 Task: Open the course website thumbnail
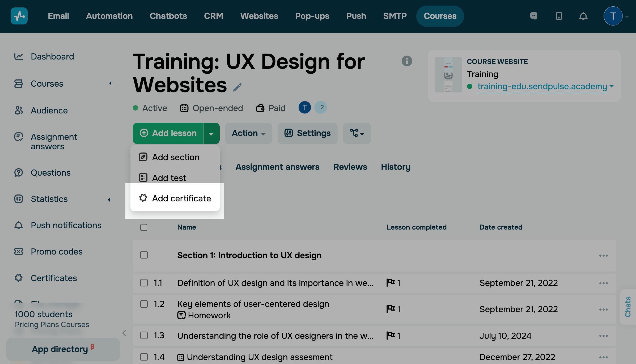(448, 75)
